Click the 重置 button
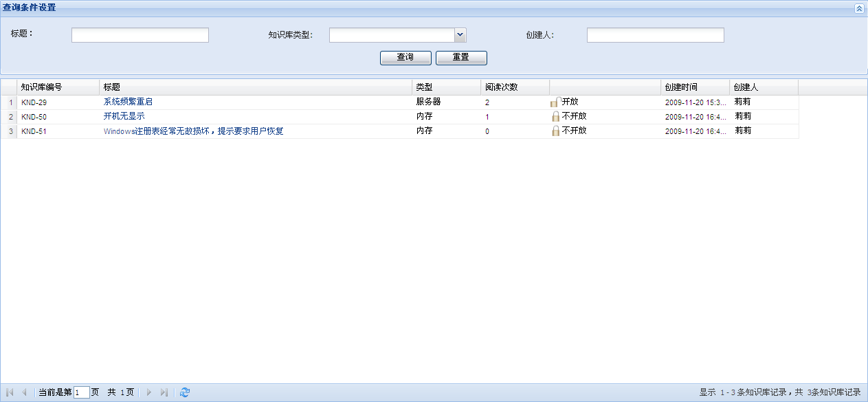Image resolution: width=868 pixels, height=402 pixels. click(461, 58)
